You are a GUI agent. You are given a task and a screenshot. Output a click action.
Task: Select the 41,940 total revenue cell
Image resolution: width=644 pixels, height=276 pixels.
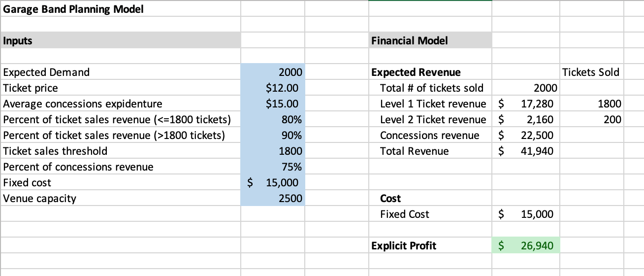pos(525,151)
